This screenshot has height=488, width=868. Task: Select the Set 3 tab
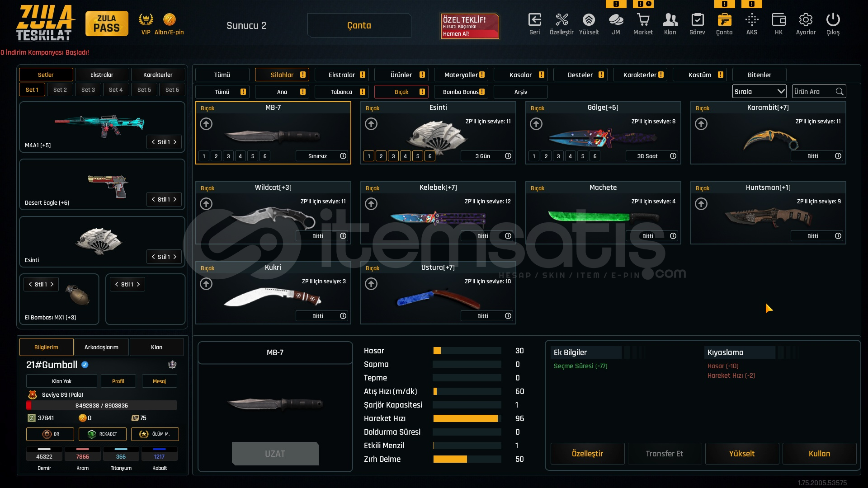pyautogui.click(x=88, y=89)
